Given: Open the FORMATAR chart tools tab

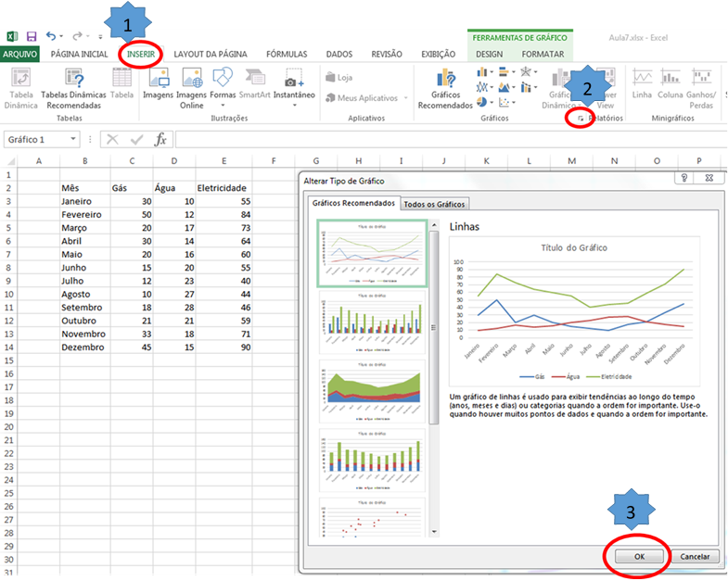Looking at the screenshot, I should pos(543,54).
